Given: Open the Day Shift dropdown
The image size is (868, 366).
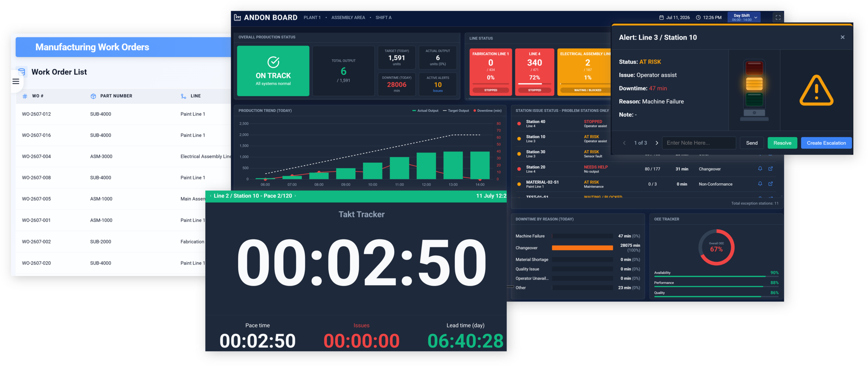Looking at the screenshot, I should click(x=744, y=18).
